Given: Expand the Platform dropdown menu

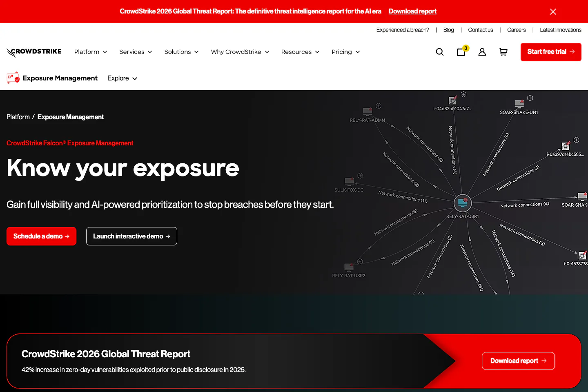Looking at the screenshot, I should pyautogui.click(x=91, y=52).
